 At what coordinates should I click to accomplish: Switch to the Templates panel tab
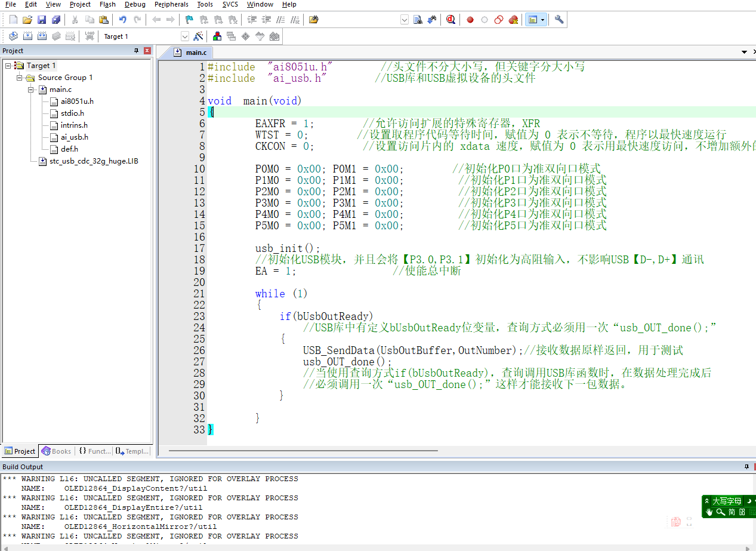132,451
